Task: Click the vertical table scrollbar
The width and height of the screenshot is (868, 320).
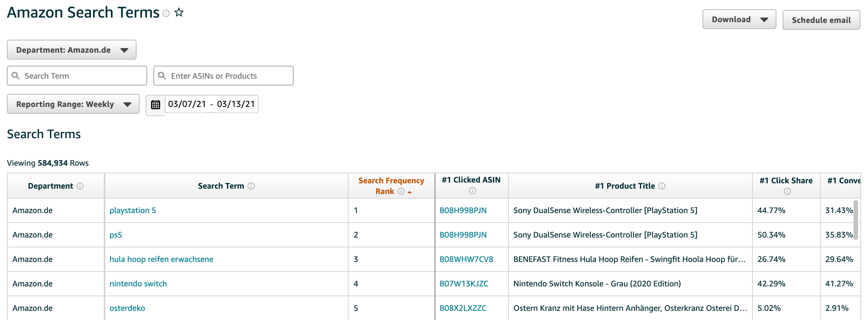Action: (856, 220)
